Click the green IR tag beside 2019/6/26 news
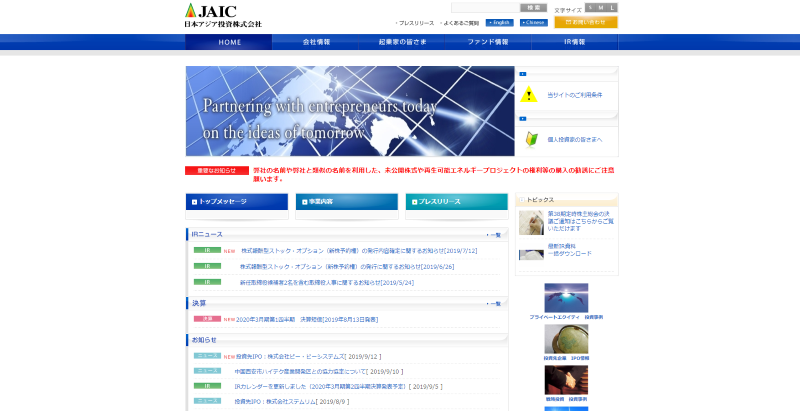This screenshot has height=411, width=800. [207, 266]
